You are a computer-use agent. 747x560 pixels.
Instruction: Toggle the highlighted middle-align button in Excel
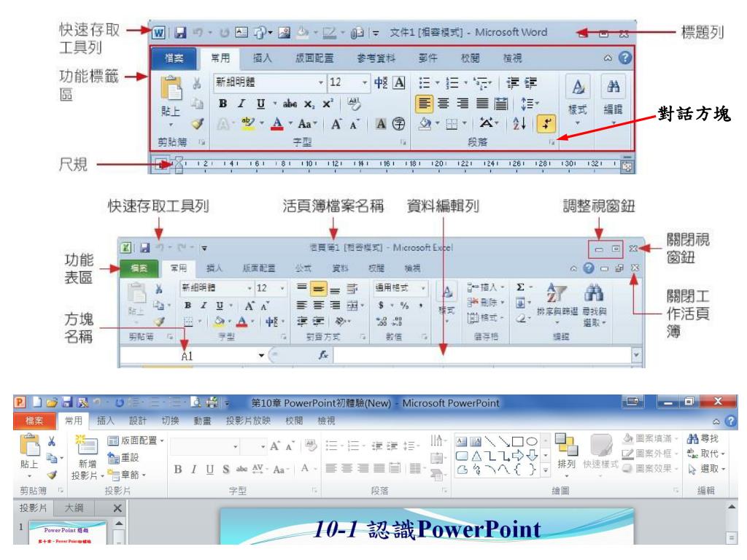tap(318, 289)
